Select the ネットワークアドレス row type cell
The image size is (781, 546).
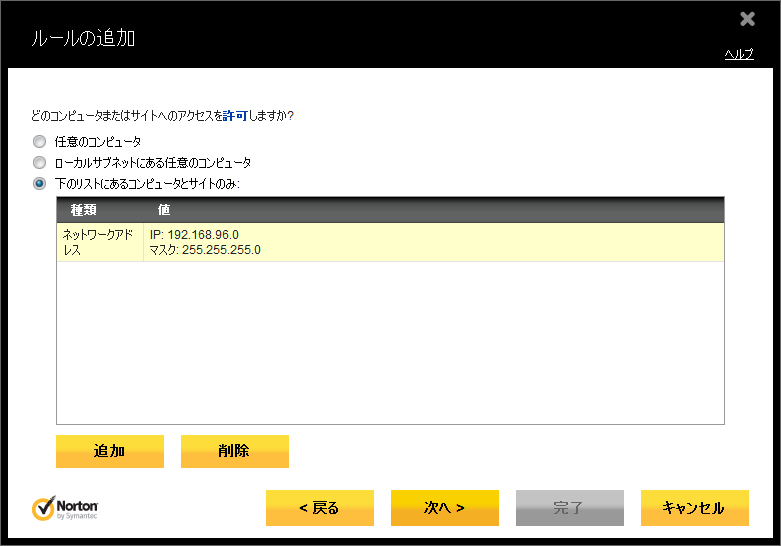tap(99, 242)
